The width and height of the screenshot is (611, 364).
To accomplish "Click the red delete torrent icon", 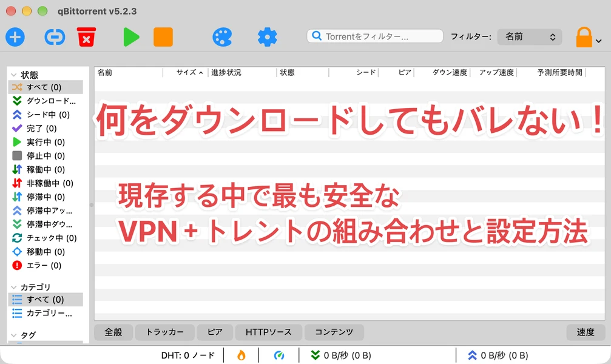I will coord(86,37).
